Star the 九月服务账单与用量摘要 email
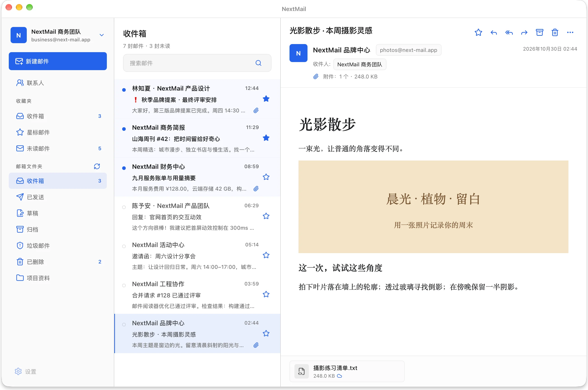The height and width of the screenshot is (390, 588). tap(266, 177)
